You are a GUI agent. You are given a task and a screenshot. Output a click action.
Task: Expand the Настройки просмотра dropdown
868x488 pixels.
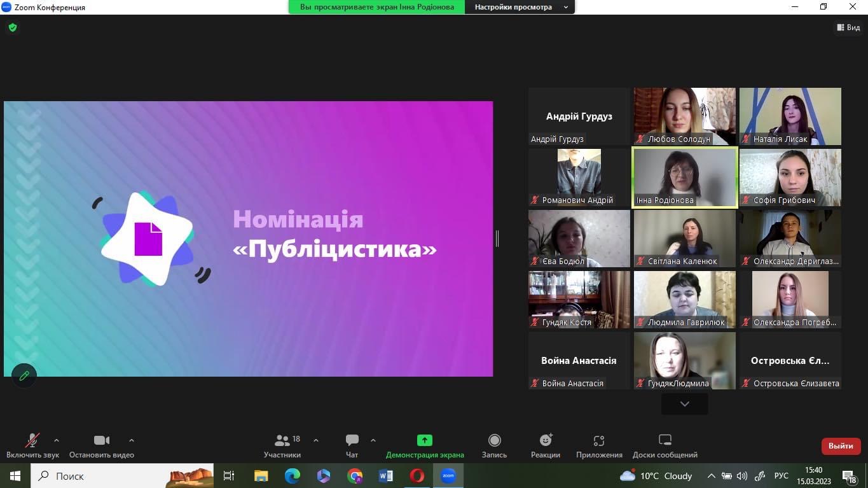pyautogui.click(x=520, y=7)
